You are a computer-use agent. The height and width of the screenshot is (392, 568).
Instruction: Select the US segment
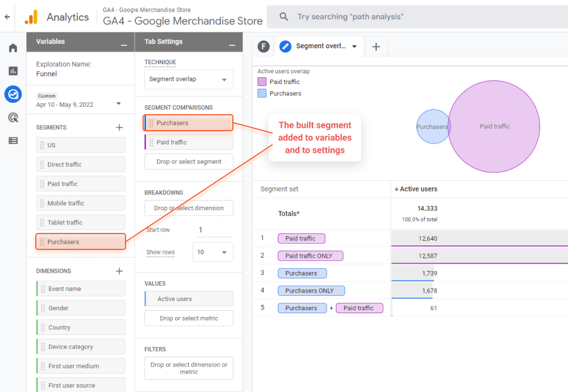81,145
